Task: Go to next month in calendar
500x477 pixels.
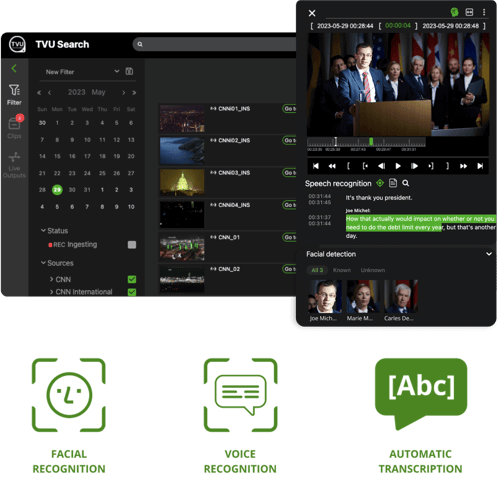Action: click(x=124, y=93)
